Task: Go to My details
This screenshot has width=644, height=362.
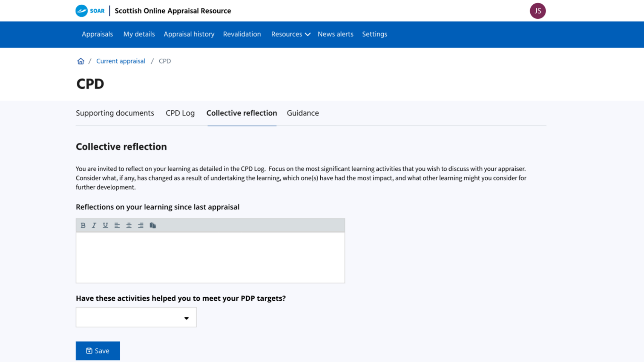Action: pyautogui.click(x=139, y=34)
